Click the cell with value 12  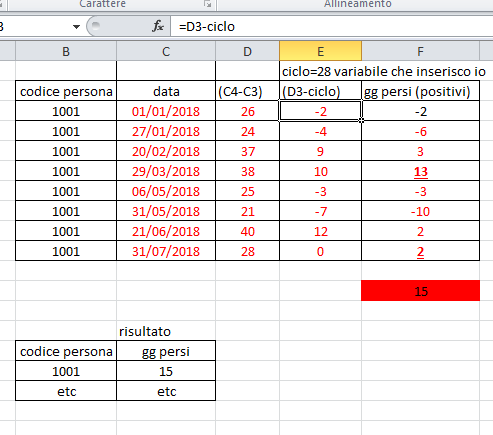point(320,231)
